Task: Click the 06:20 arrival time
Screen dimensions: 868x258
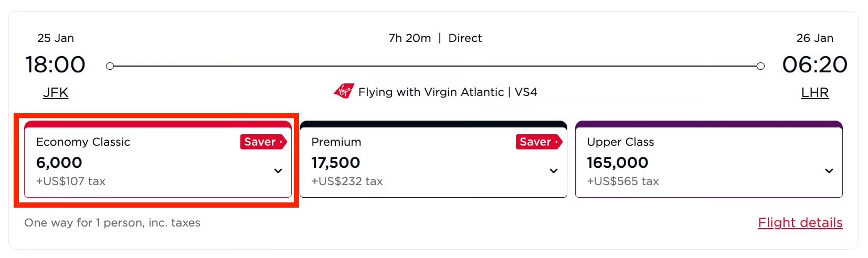Action: pos(814,65)
